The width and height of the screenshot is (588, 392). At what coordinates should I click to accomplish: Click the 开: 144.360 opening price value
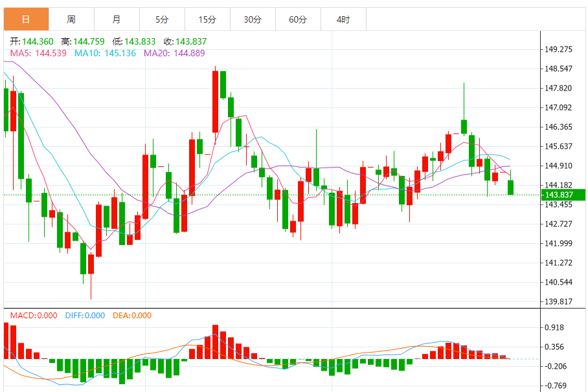tap(32, 41)
